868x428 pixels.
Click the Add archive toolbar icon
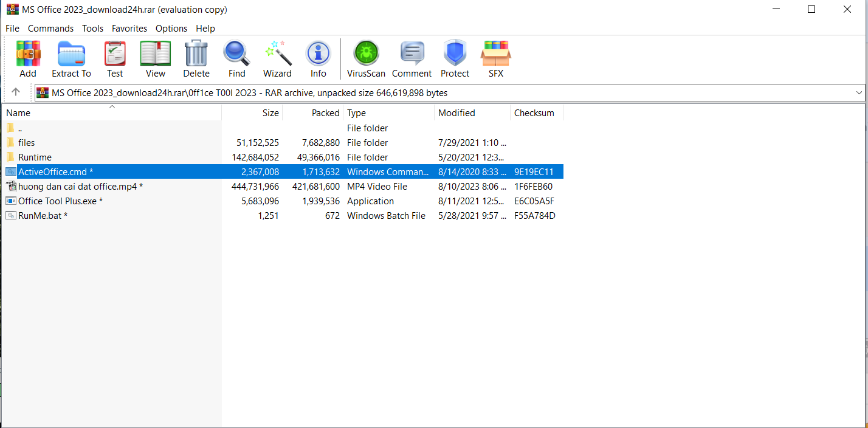pos(28,53)
